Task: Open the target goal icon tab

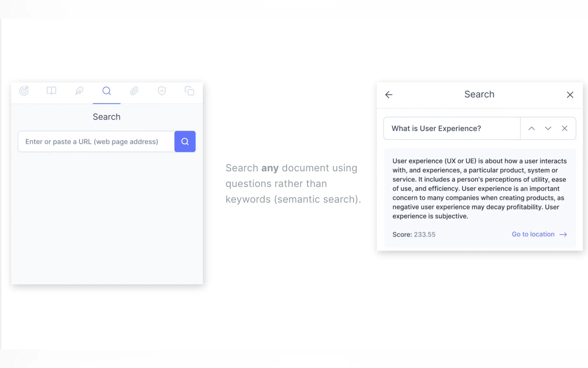Action: pos(24,91)
